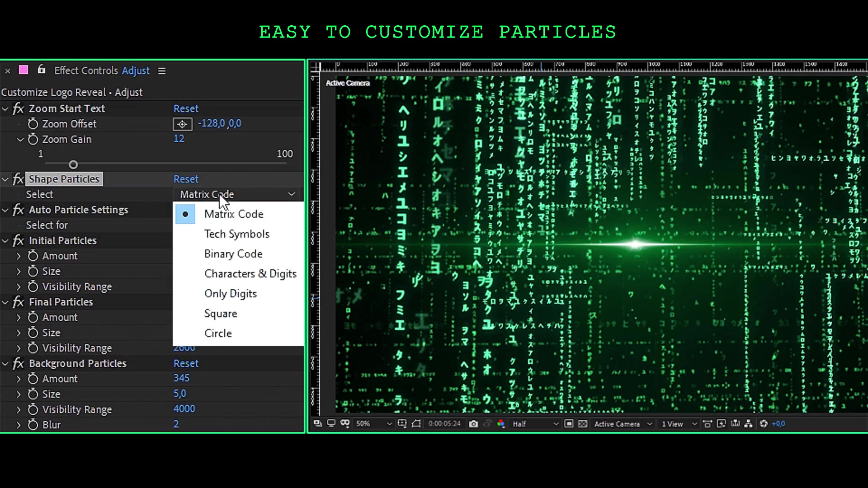Toggle the Auto Particle Settings fx switch
The height and width of the screenshot is (488, 868).
tap(19, 210)
